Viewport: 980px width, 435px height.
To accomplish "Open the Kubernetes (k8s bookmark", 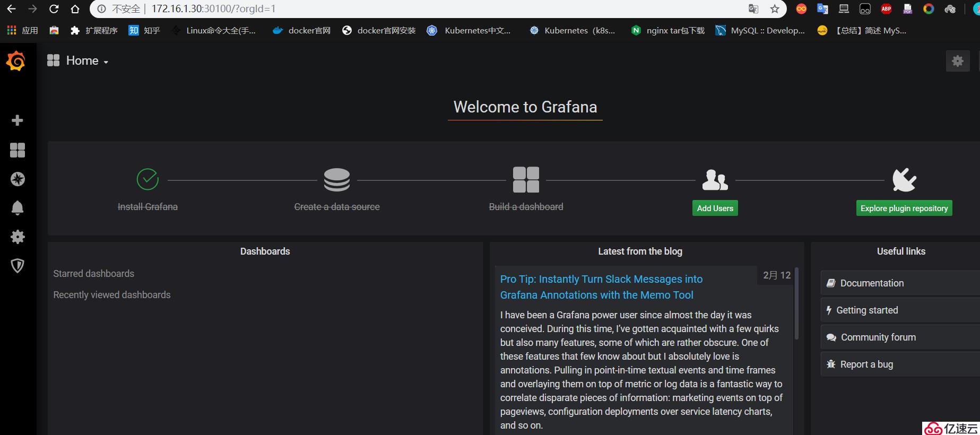I will click(573, 31).
